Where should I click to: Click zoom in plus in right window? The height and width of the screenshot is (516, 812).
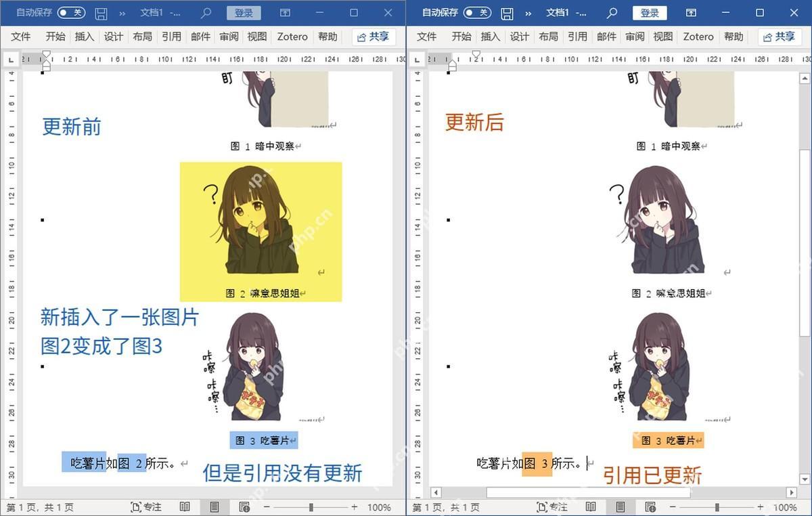pyautogui.click(x=761, y=507)
